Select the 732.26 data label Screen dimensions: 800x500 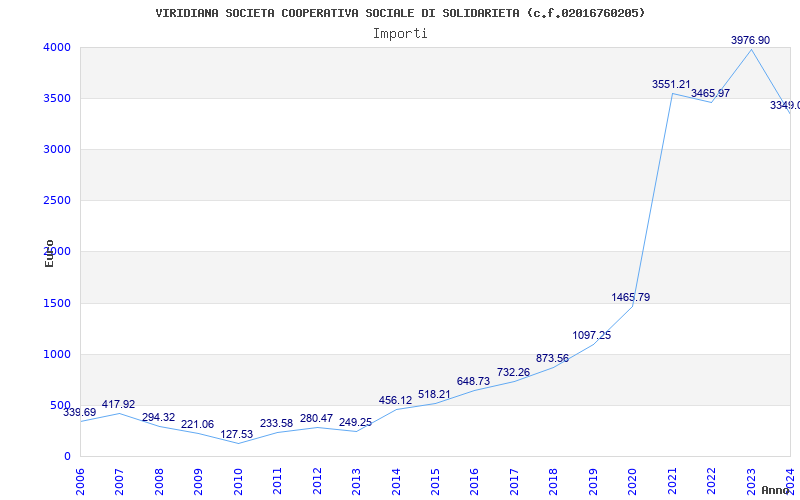point(513,372)
